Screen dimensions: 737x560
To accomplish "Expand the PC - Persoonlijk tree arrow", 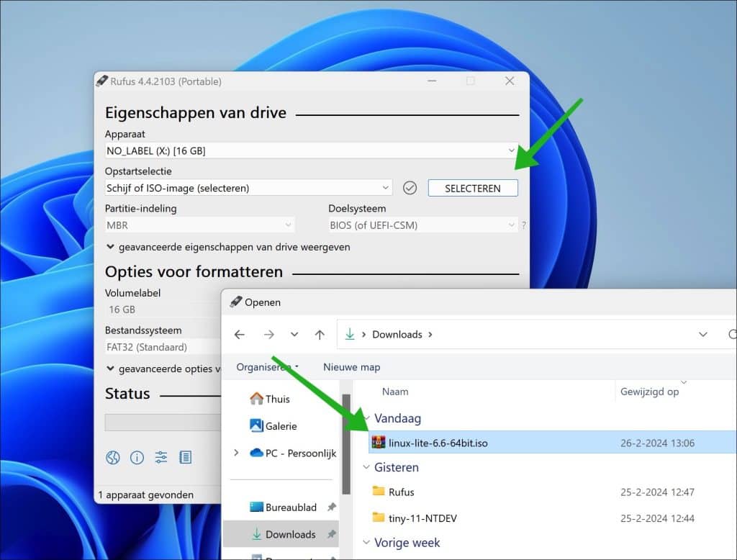I will [x=236, y=453].
